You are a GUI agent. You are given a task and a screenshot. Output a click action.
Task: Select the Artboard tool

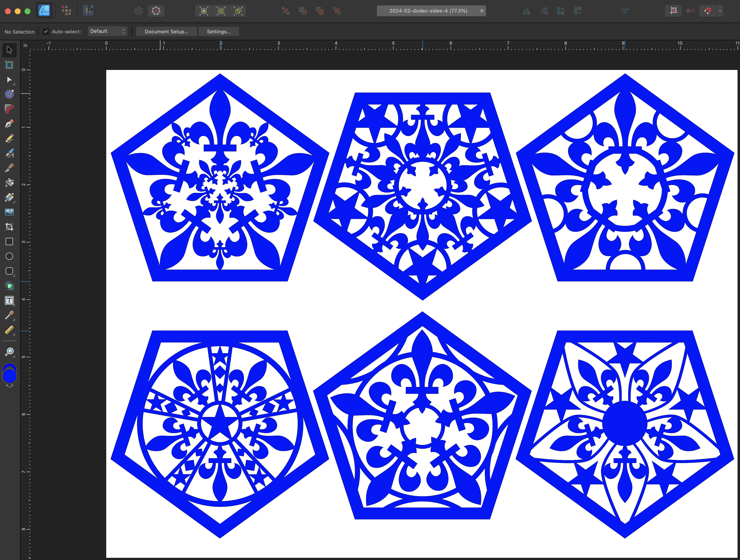pyautogui.click(x=9, y=65)
